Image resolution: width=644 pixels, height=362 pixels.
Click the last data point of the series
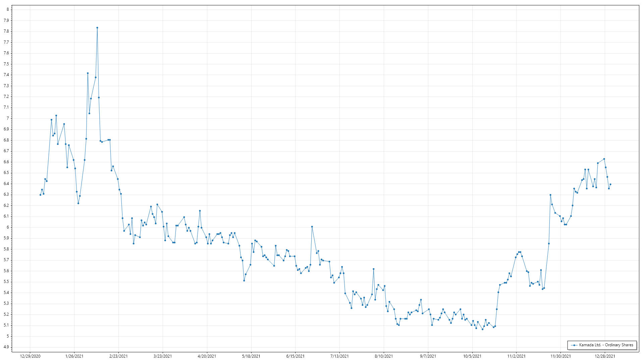tap(610, 184)
